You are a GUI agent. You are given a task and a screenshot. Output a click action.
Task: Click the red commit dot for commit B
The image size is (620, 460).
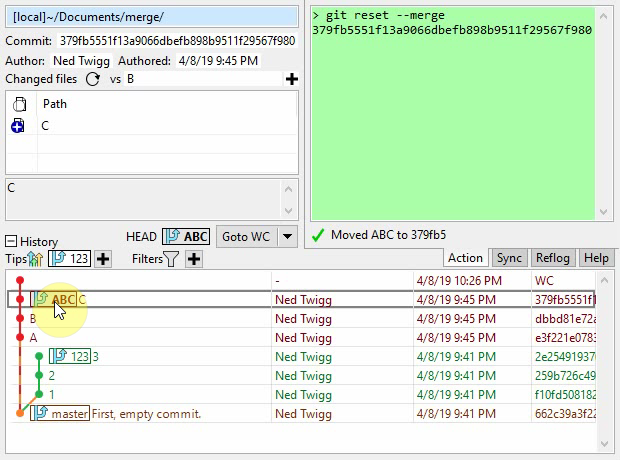(x=20, y=318)
